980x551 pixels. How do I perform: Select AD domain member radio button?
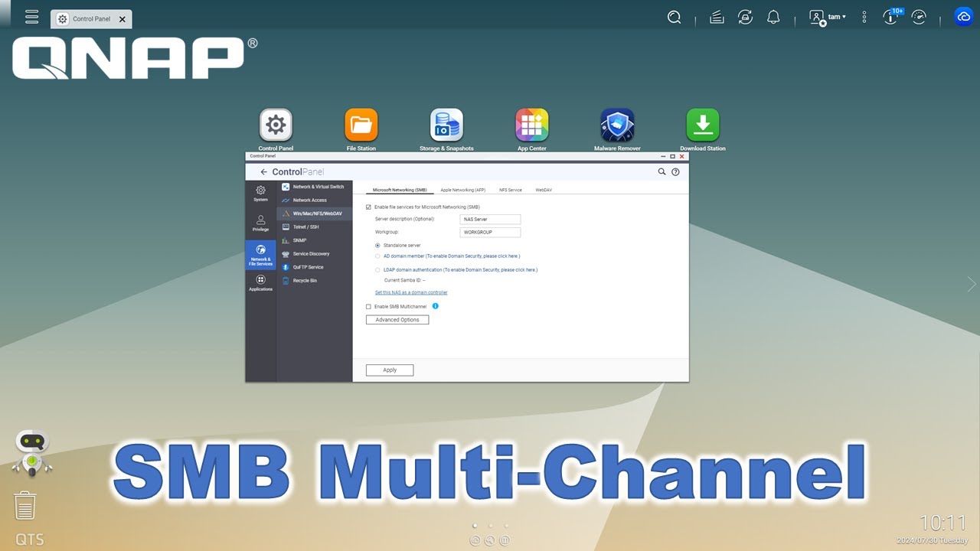(377, 256)
